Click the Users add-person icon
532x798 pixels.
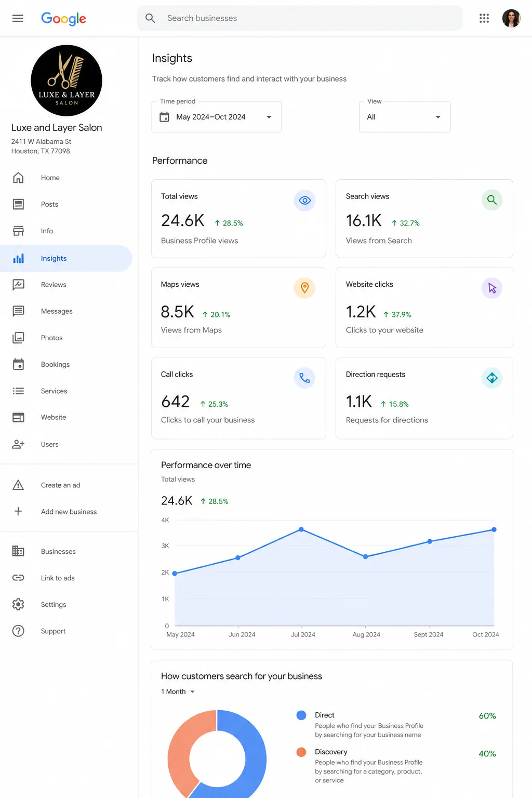18,444
